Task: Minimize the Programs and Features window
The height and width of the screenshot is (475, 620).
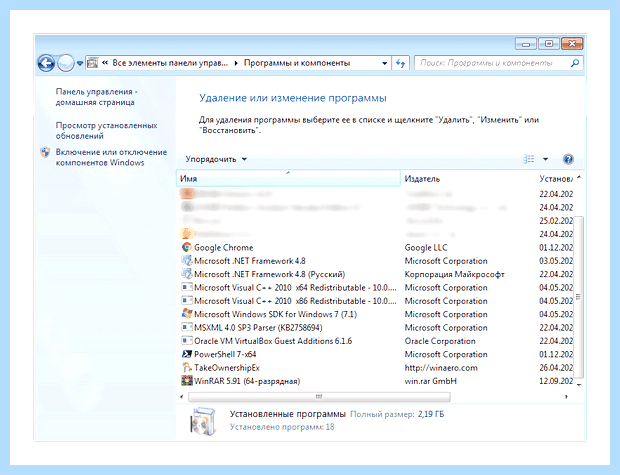Action: click(x=525, y=44)
